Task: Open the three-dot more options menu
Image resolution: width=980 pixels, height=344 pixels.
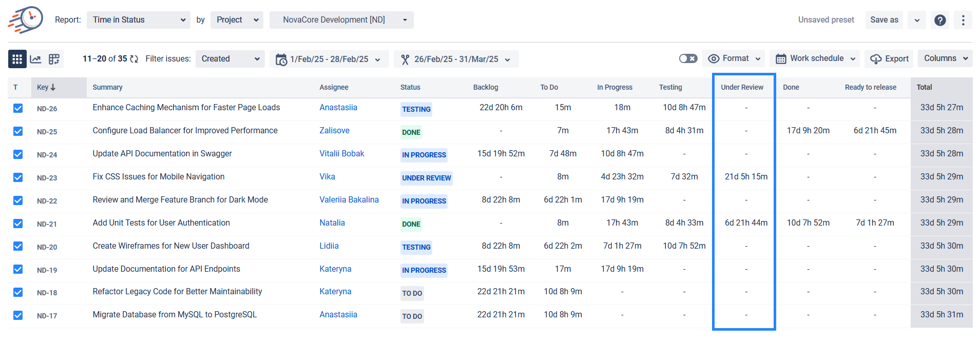Action: (x=963, y=20)
